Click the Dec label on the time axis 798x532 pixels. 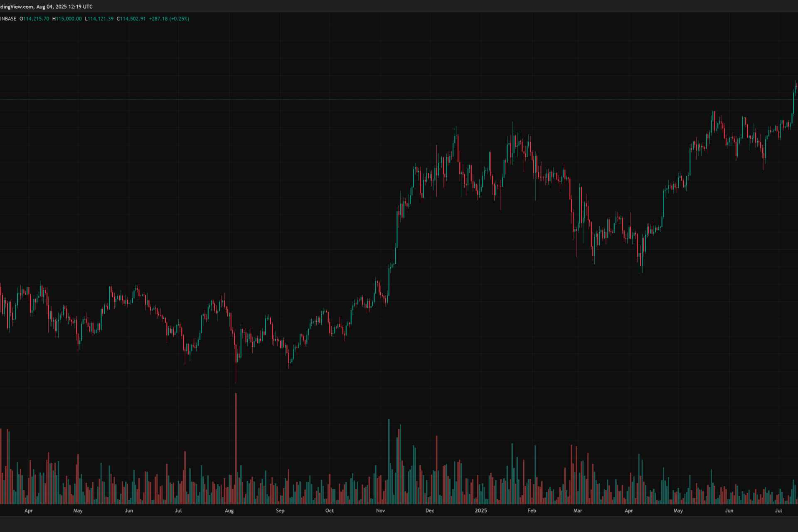pos(430,510)
